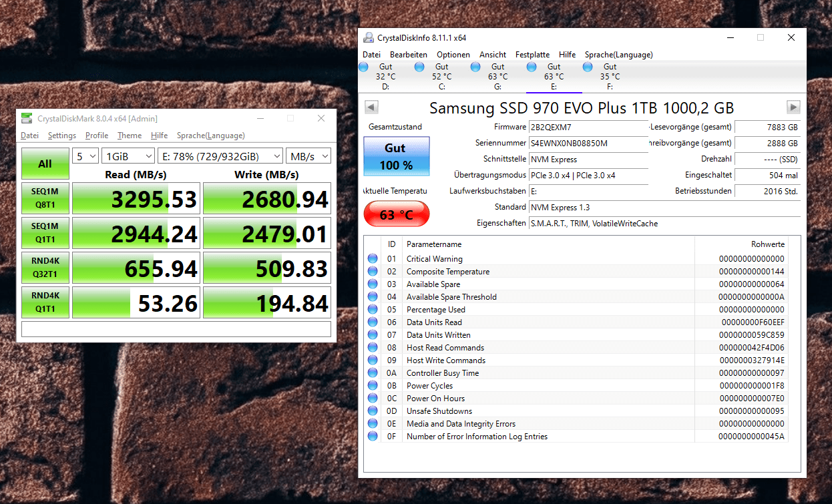Click the Firmware field 2B2QEXM7
This screenshot has width=832, height=504.
(x=588, y=127)
